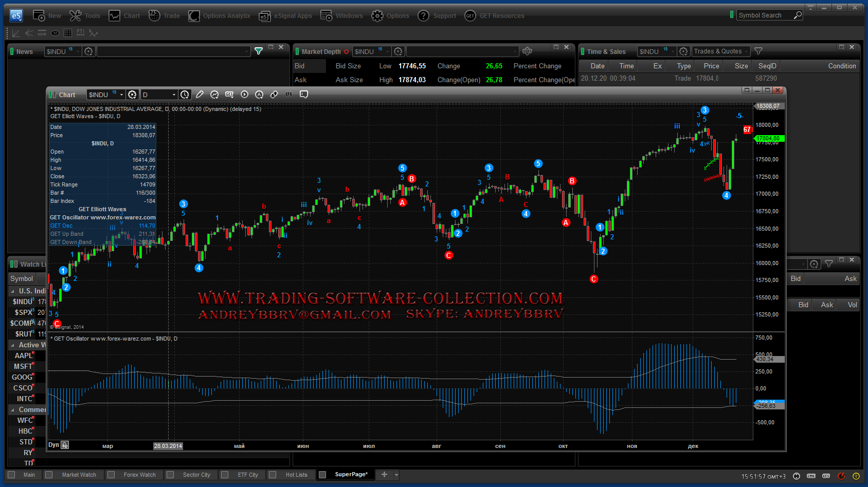Open the time template clock icon in Chart
Viewport: 868px width, 487px height.
[x=185, y=95]
